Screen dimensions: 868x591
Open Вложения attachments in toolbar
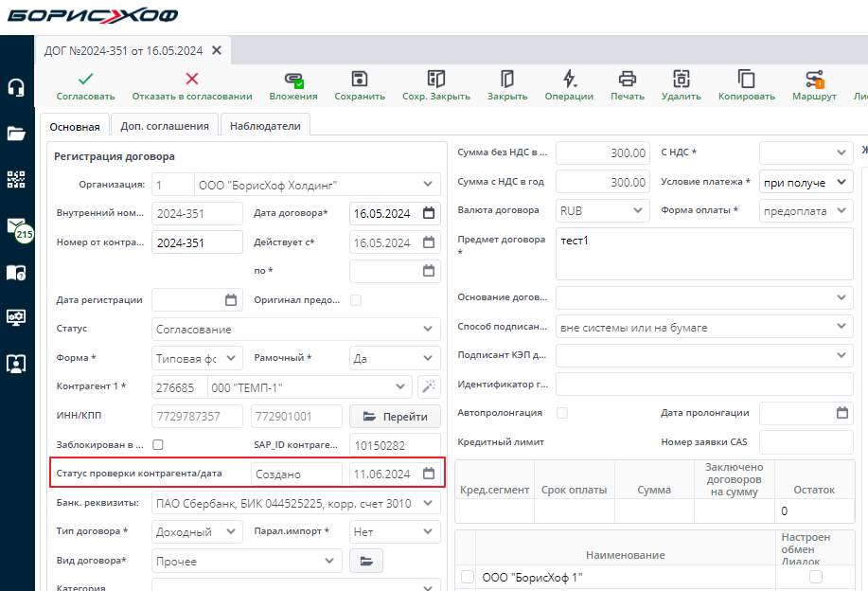[293, 80]
